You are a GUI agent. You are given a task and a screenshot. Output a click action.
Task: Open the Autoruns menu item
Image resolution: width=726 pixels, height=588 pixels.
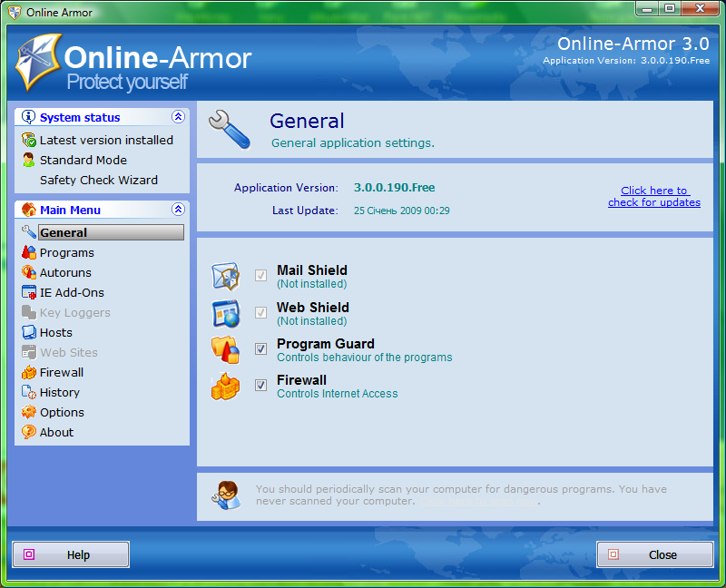(65, 273)
